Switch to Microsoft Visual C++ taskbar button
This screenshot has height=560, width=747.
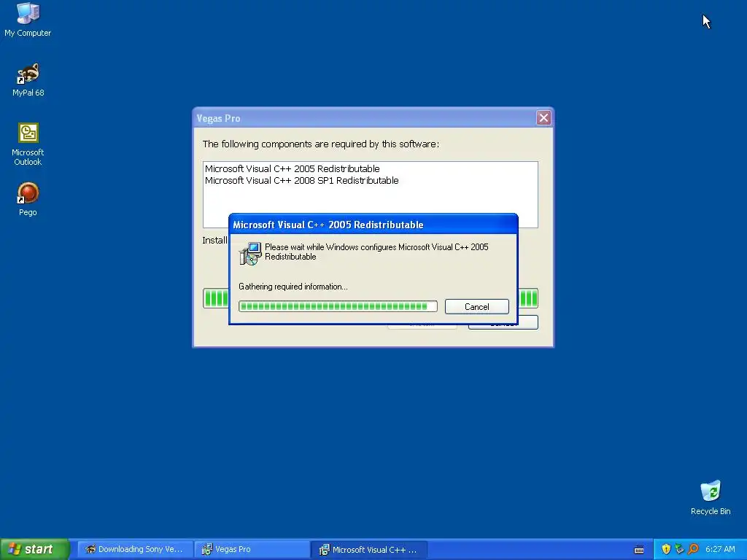click(x=368, y=549)
